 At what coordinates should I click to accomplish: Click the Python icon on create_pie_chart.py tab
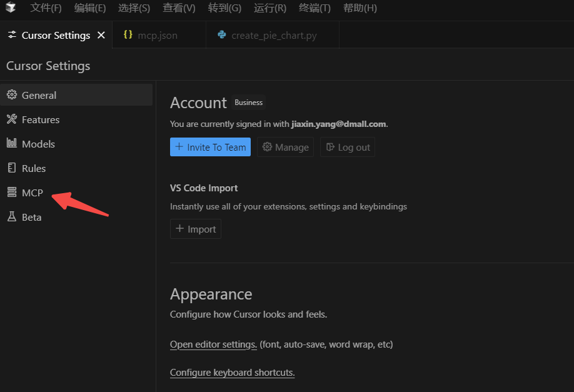click(x=221, y=35)
